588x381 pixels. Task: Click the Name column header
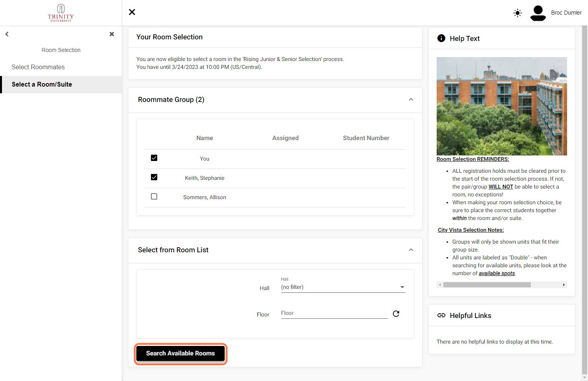click(x=205, y=138)
